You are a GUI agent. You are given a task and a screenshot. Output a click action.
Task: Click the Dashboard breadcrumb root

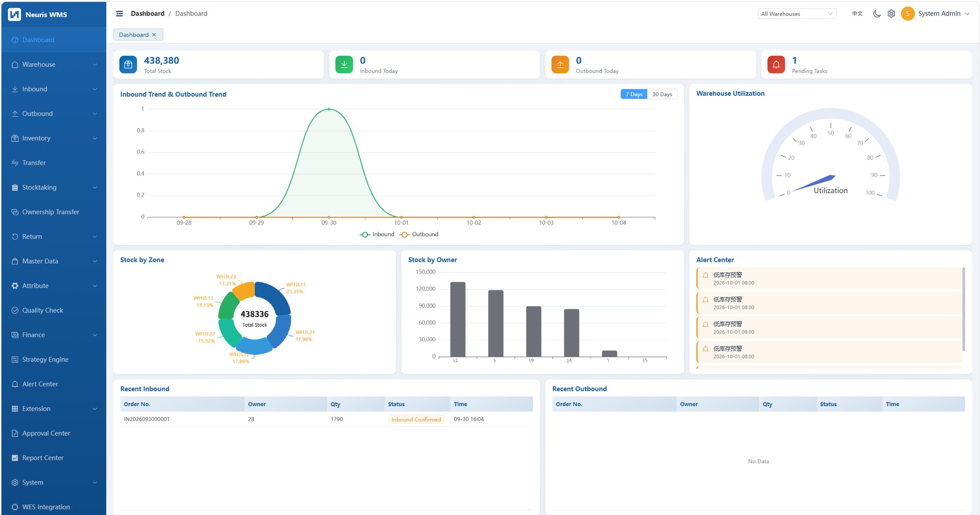click(x=147, y=13)
